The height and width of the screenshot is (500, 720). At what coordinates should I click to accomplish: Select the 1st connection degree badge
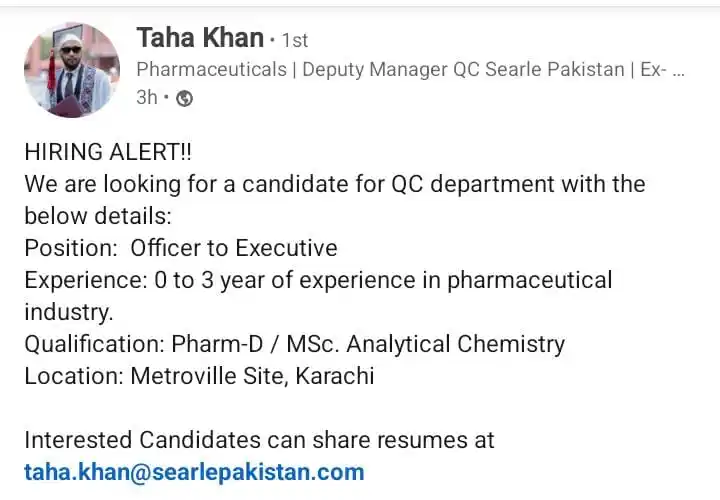[x=295, y=40]
